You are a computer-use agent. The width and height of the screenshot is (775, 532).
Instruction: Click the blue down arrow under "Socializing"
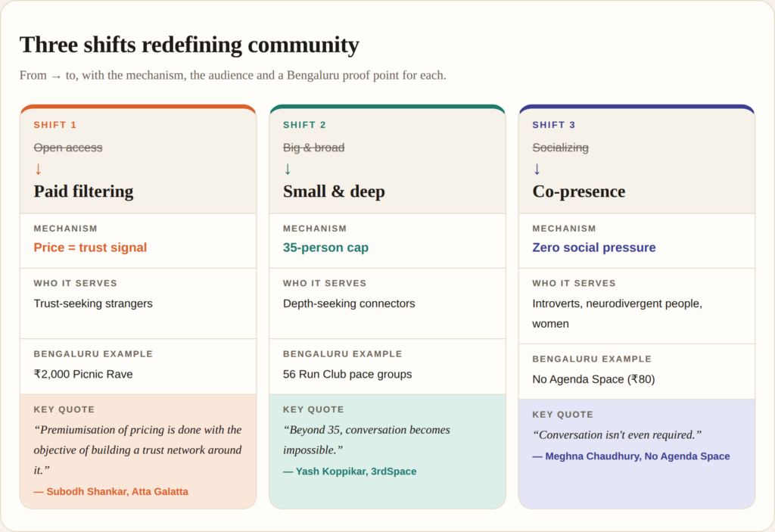pyautogui.click(x=537, y=169)
